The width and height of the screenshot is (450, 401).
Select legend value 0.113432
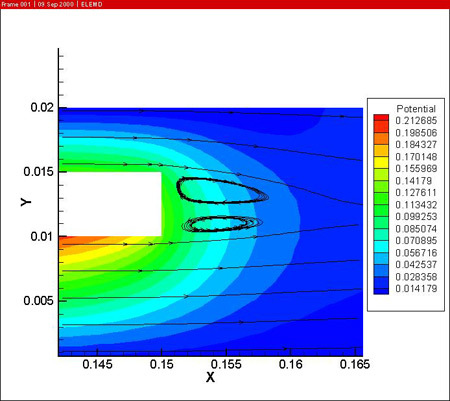point(416,205)
